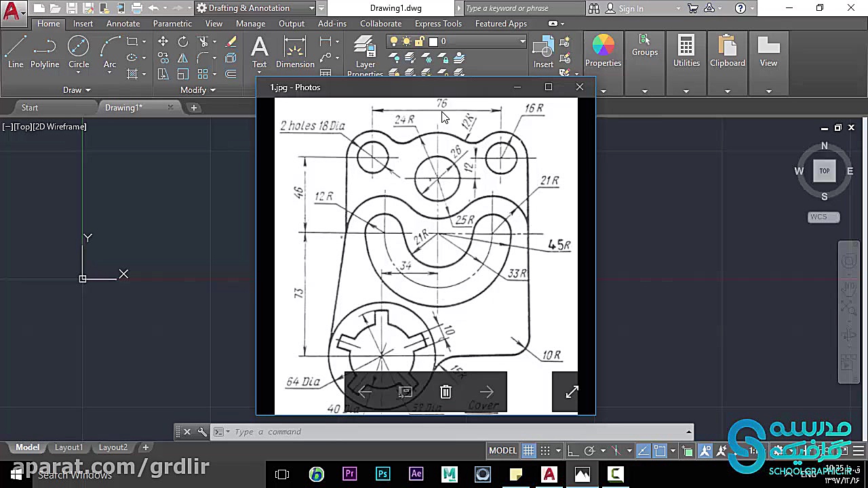Open the Start file tab

click(x=30, y=108)
